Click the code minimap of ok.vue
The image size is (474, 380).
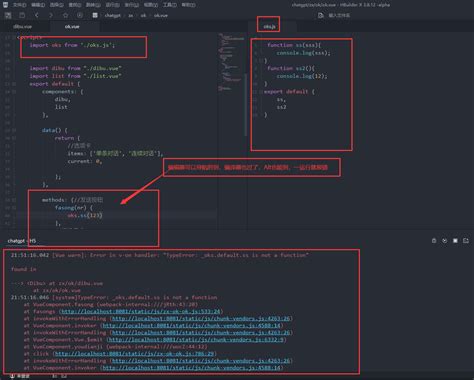(230, 62)
